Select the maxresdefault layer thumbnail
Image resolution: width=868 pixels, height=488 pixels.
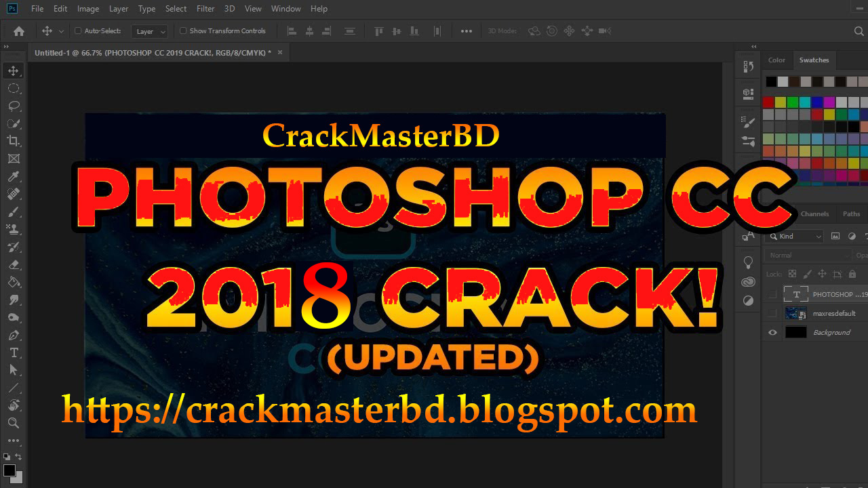795,313
